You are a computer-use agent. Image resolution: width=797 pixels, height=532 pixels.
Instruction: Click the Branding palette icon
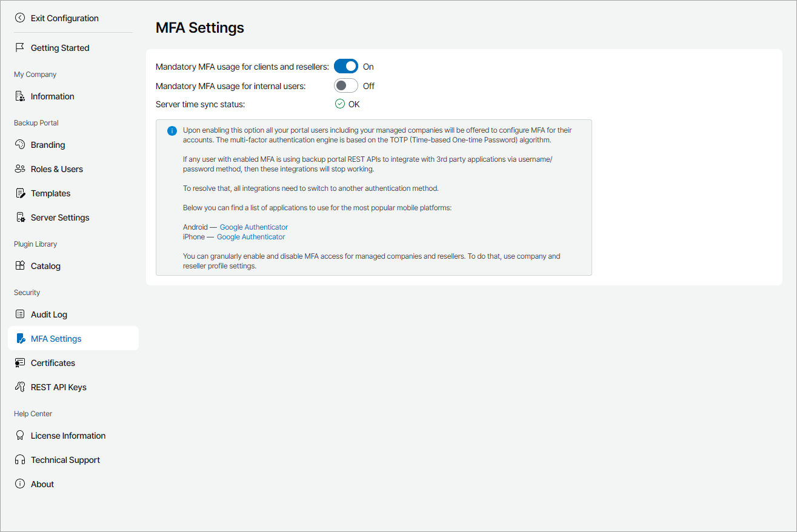pos(20,145)
